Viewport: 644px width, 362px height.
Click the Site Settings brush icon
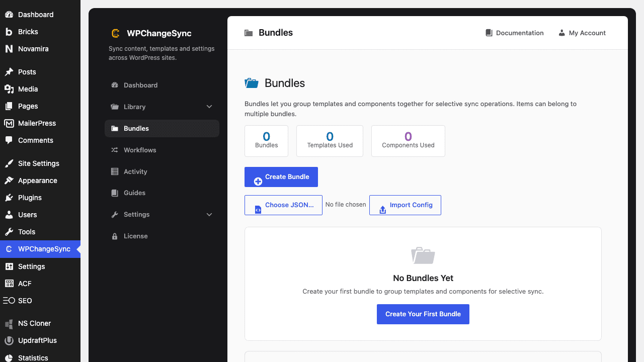(x=9, y=163)
